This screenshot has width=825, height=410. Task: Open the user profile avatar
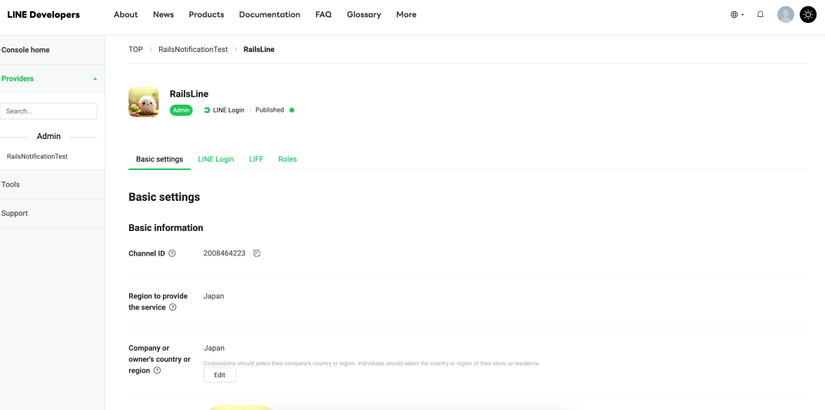click(x=786, y=15)
